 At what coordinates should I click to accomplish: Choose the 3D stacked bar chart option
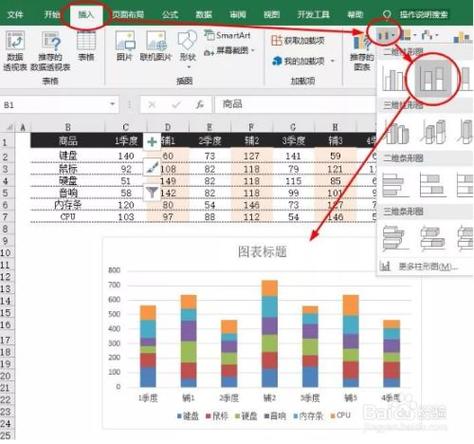[x=433, y=238]
